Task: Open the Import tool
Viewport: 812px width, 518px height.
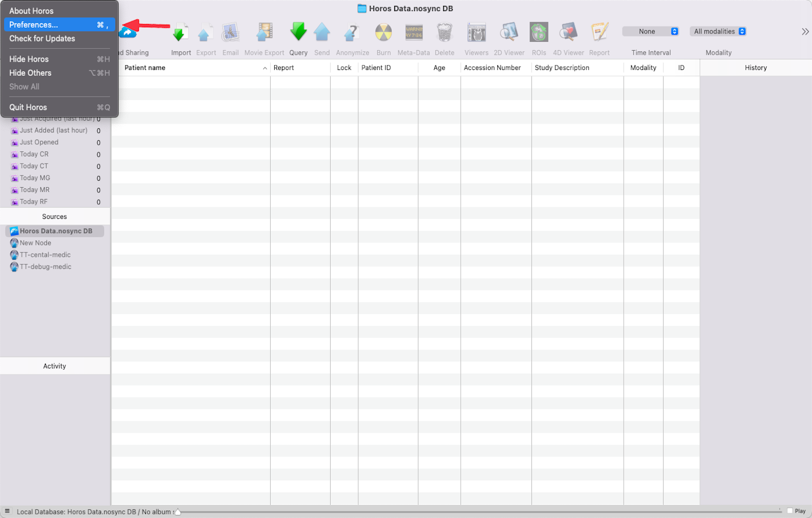Action: coord(181,32)
